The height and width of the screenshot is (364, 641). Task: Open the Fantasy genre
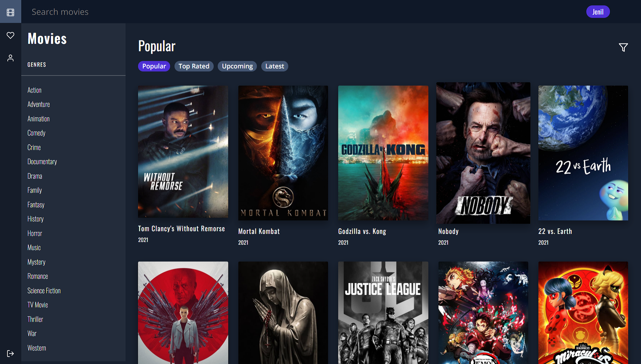click(x=36, y=205)
